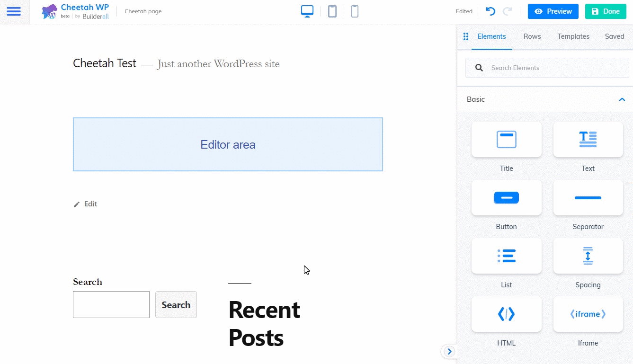Click inside the page Search input box

point(111,304)
